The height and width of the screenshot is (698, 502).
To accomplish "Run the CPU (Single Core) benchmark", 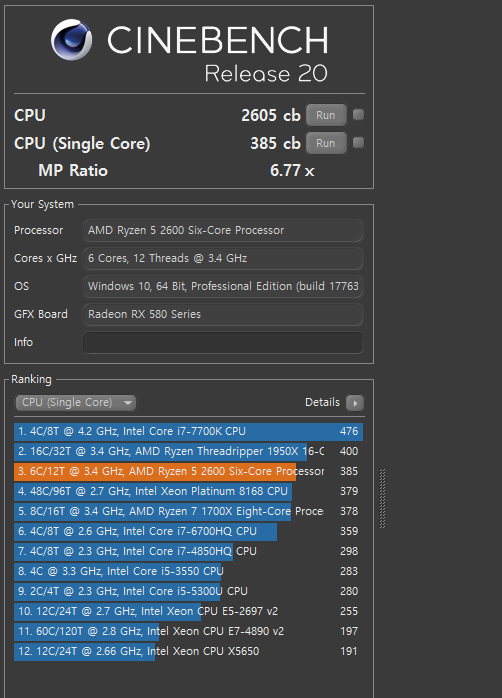I will pyautogui.click(x=326, y=143).
